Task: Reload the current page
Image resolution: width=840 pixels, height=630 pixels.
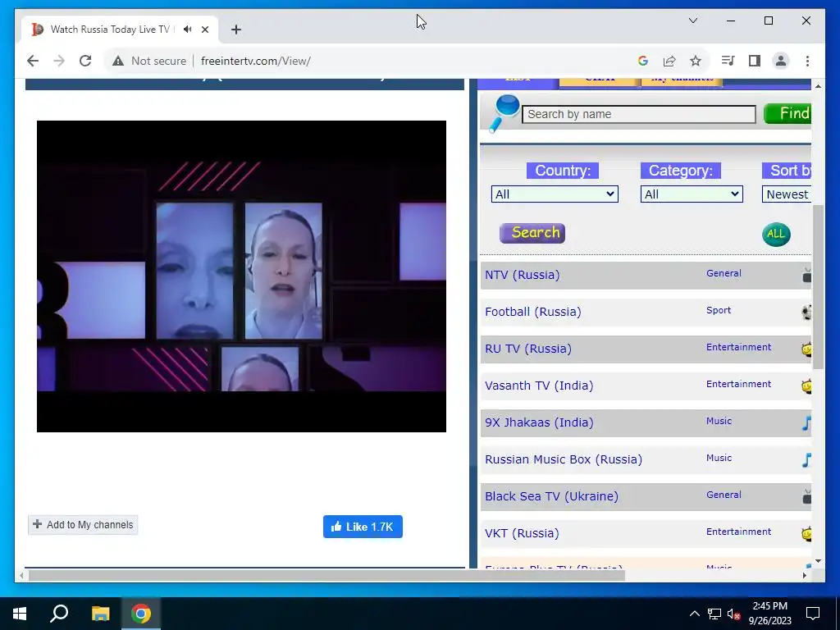Action: [85, 61]
